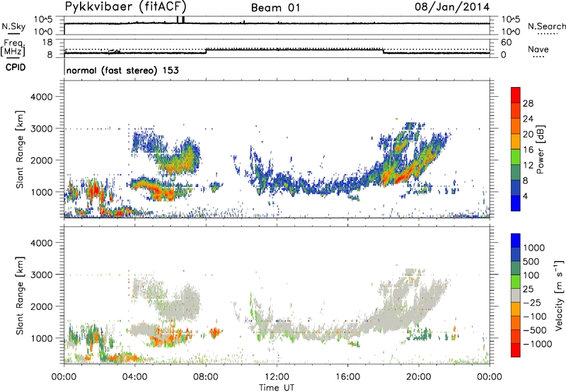Click the '16:00' time axis label
Viewport: 566px width, 392px height.
347,377
